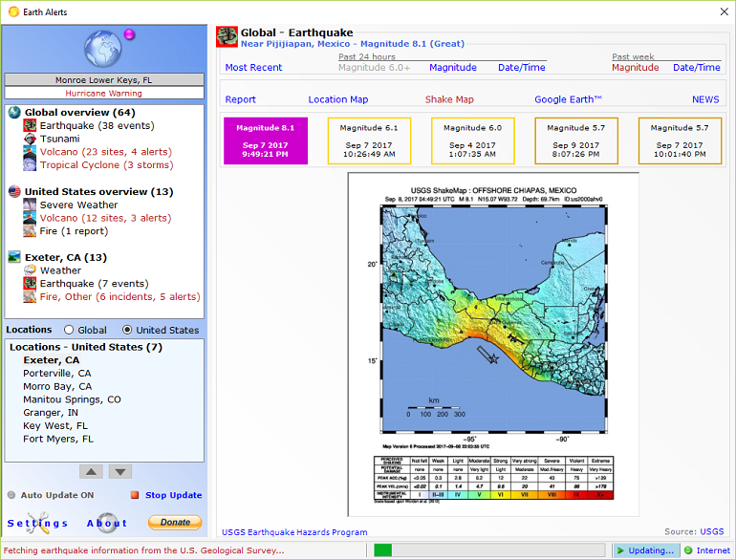The width and height of the screenshot is (736, 560).
Task: Select Exeter, CA in locations list
Action: 52,360
